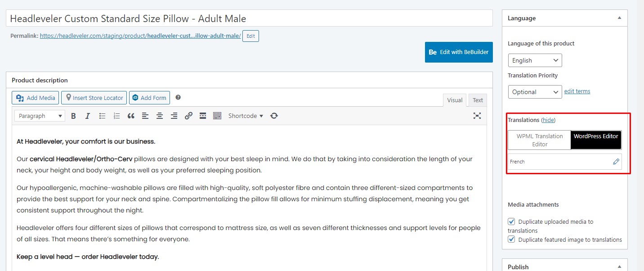This screenshot has width=644, height=271.
Task: Open Edit with BeBuilder
Action: pos(459,52)
